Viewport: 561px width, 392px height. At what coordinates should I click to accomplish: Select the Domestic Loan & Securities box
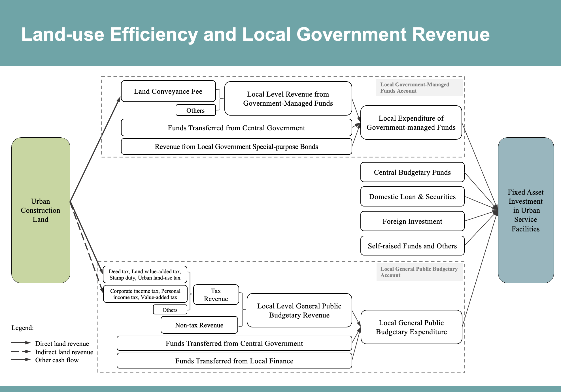pos(413,197)
